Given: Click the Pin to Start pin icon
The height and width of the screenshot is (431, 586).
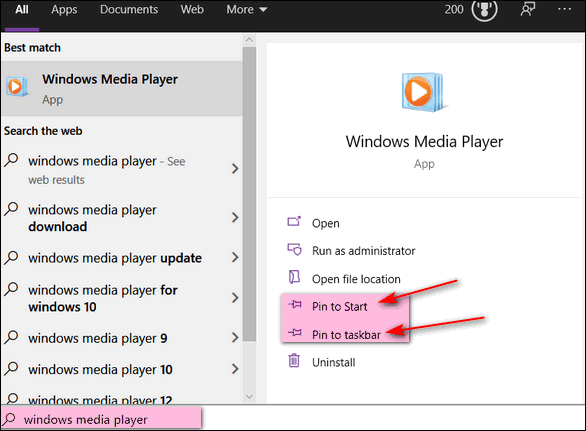Looking at the screenshot, I should coord(295,305).
